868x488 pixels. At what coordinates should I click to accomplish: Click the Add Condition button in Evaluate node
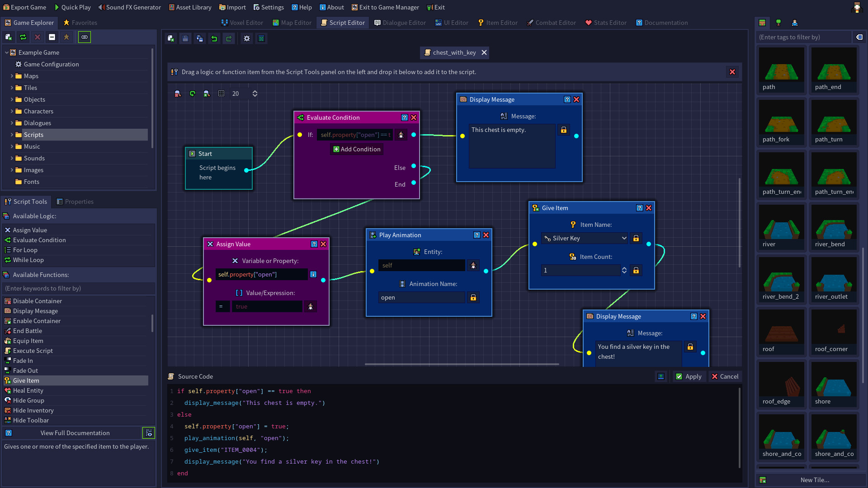coord(357,149)
